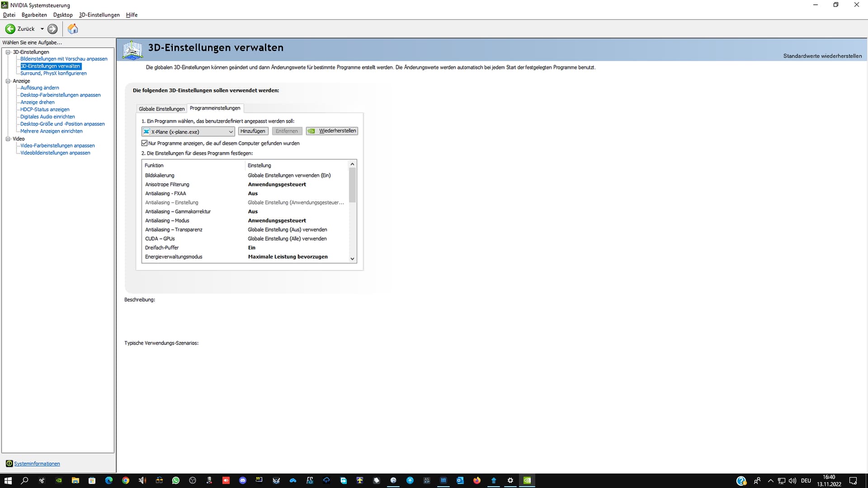Viewport: 868px width, 488px height.
Task: Click the settings list scrollbar down arrow
Action: pos(352,259)
